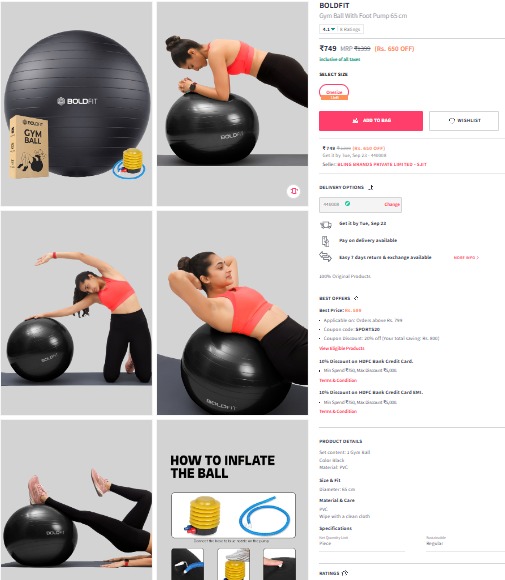505x580 pixels.
Task: Select the Onesize size option
Action: pos(334,92)
